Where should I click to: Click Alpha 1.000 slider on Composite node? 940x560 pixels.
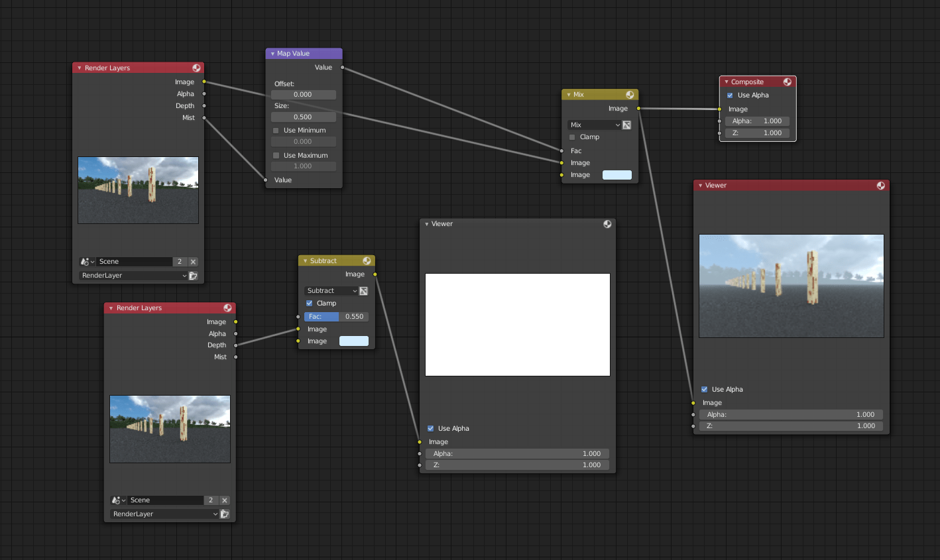click(758, 121)
